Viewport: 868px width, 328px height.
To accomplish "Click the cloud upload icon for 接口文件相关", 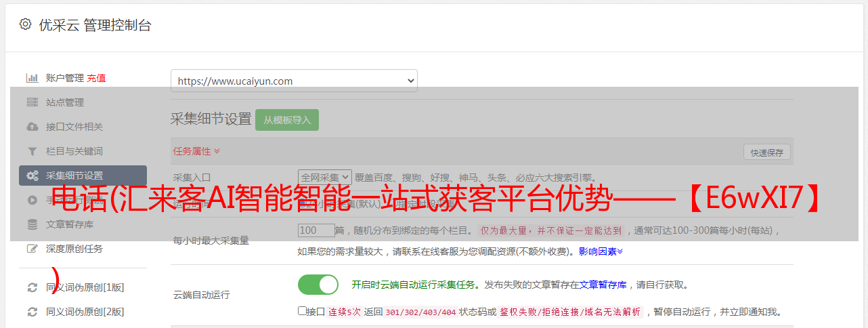I will [x=32, y=127].
